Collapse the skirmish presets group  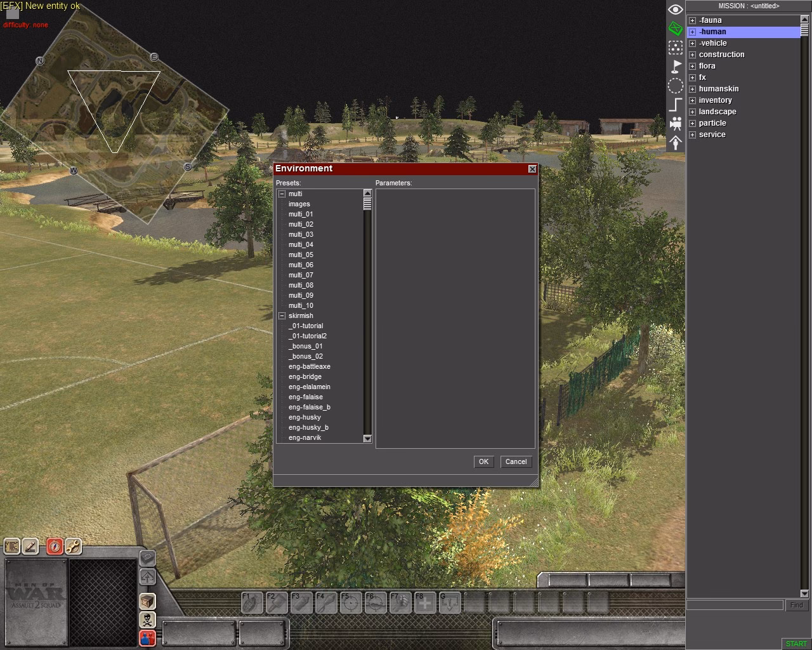coord(282,315)
